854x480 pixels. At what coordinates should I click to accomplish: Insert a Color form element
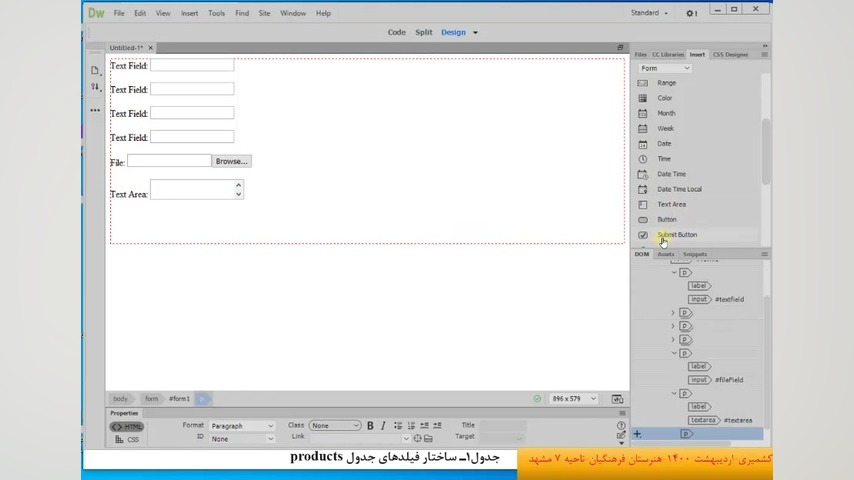(x=664, y=98)
